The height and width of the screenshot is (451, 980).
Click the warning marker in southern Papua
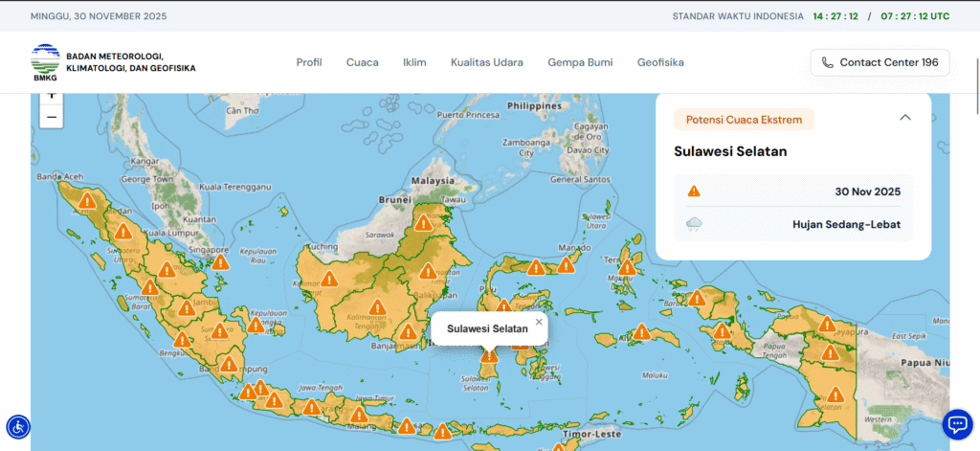pyautogui.click(x=835, y=395)
